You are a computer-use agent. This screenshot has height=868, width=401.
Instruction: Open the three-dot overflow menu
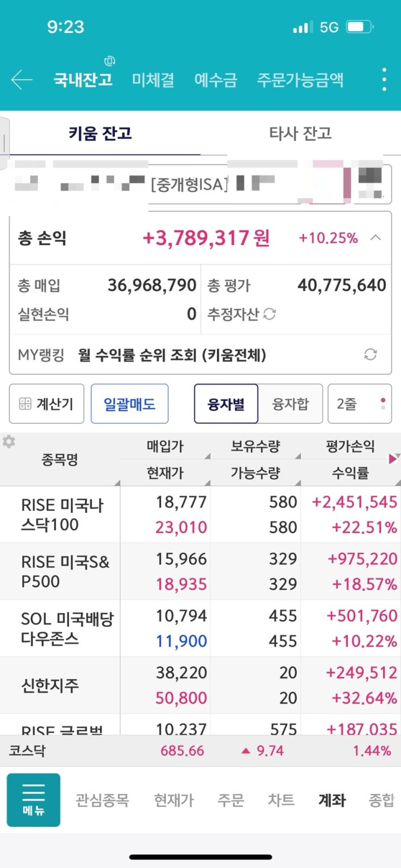click(384, 80)
